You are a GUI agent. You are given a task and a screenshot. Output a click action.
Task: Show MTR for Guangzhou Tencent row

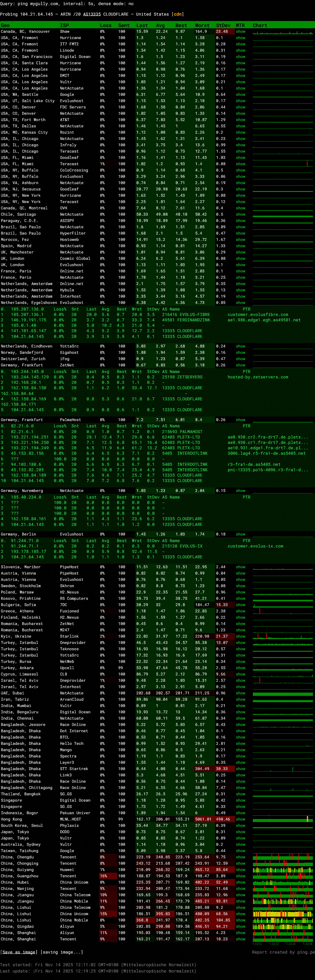point(241,876)
